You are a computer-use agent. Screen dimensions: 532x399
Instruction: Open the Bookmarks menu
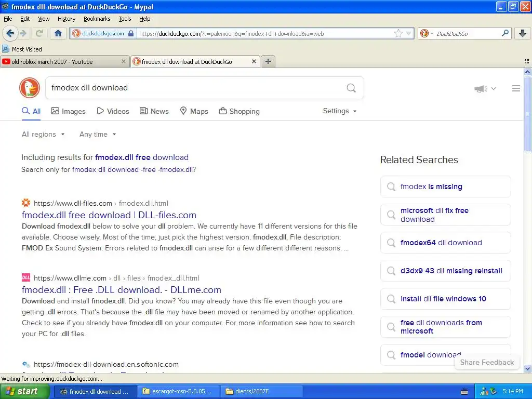coord(97,19)
